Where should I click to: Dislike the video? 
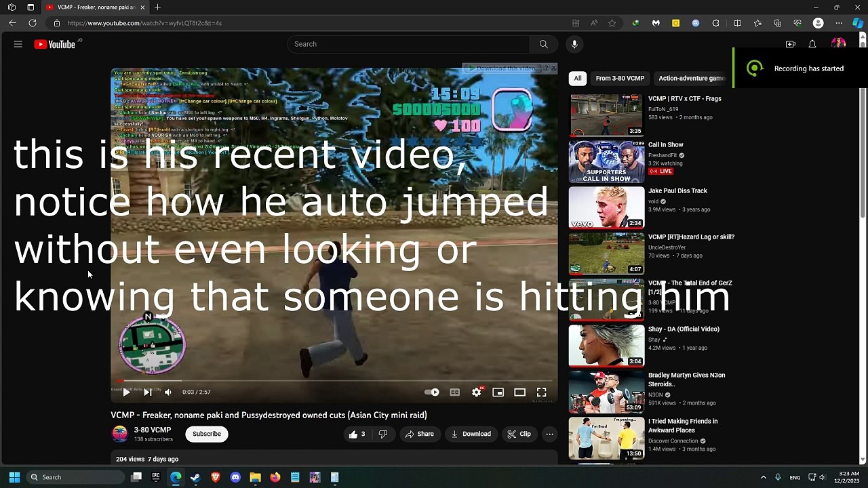click(x=383, y=434)
